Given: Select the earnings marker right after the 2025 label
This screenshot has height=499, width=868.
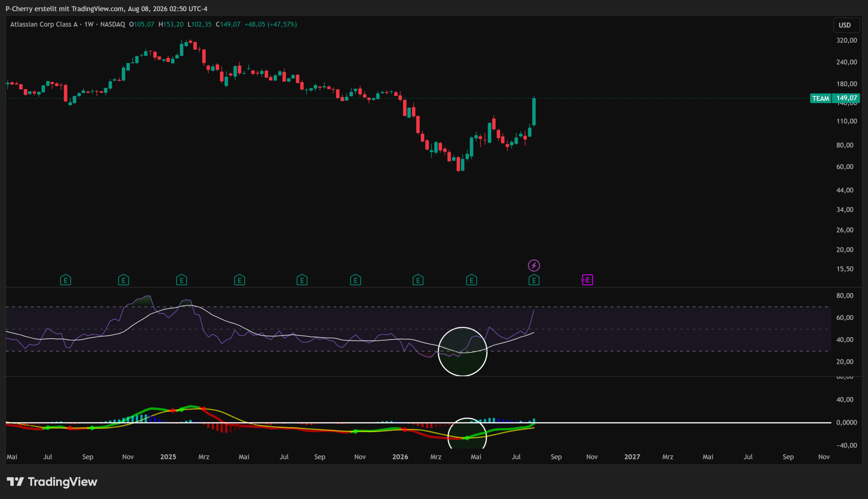Looking at the screenshot, I should point(182,280).
